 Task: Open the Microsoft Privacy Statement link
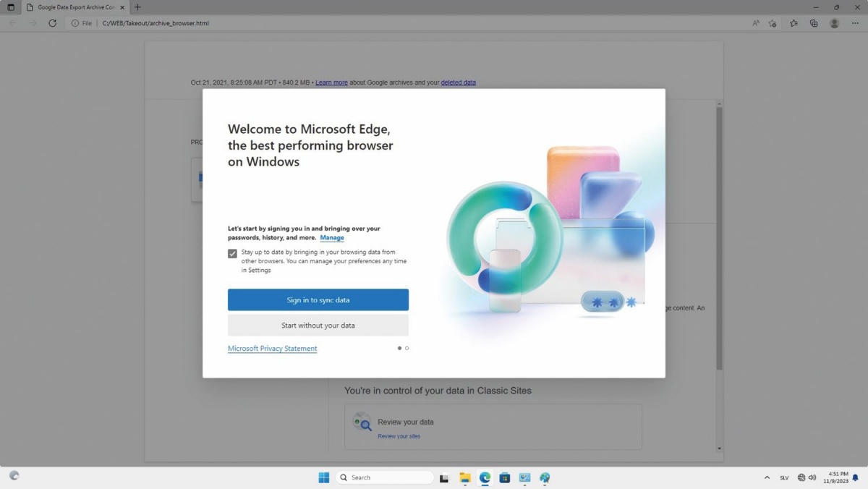[273, 349]
